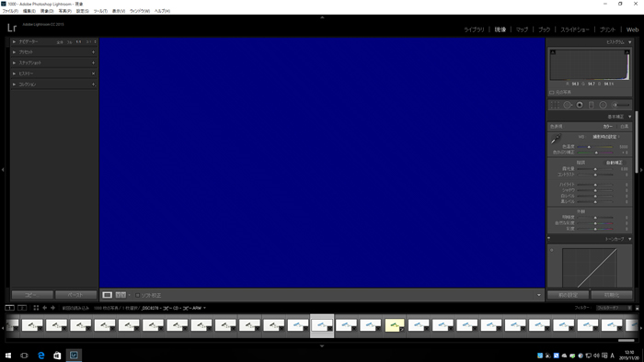Switch to the マップ Map module
The width and height of the screenshot is (644, 362).
click(522, 29)
